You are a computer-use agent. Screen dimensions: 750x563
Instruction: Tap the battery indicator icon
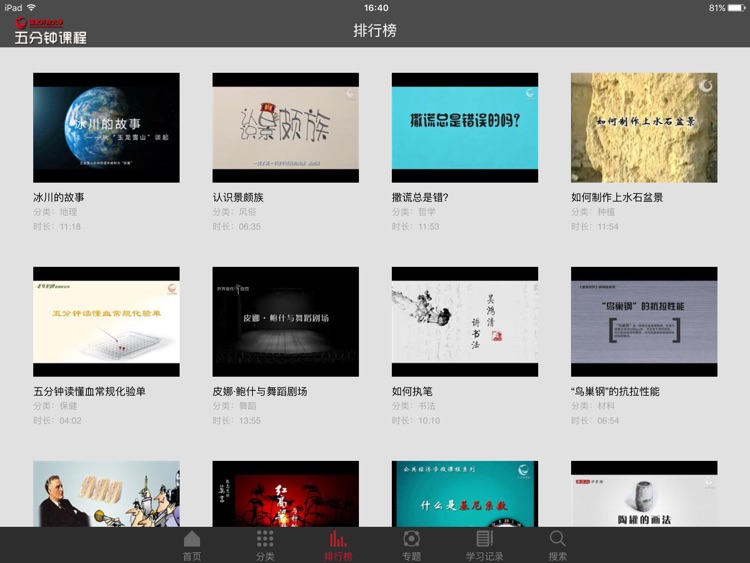coord(737,8)
